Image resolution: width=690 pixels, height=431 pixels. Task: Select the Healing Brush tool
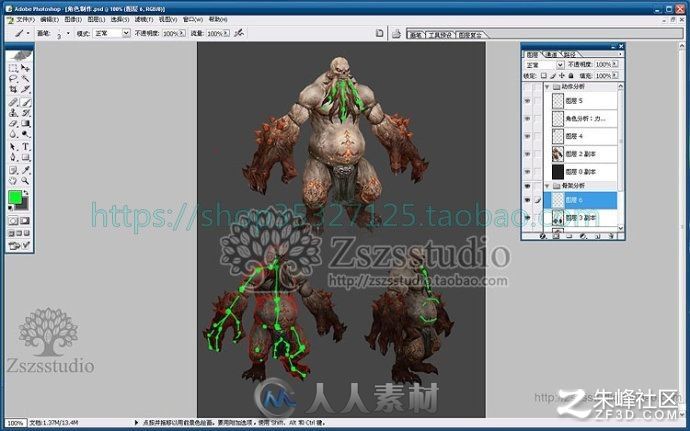(13, 103)
